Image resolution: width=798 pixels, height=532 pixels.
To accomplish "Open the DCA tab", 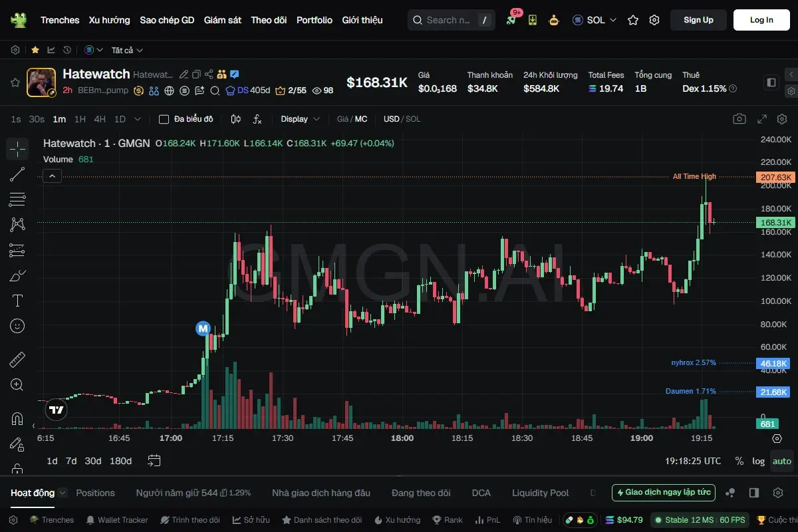I will tap(481, 493).
